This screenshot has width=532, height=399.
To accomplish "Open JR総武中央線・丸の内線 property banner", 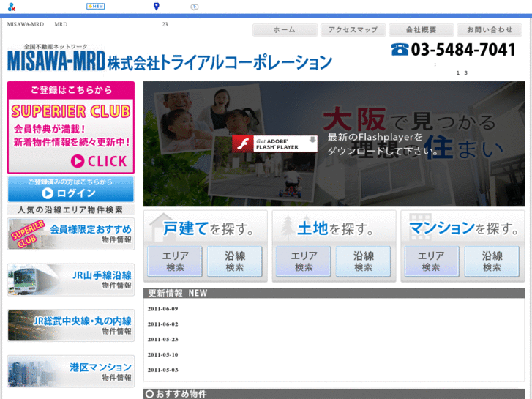I will click(x=71, y=326).
